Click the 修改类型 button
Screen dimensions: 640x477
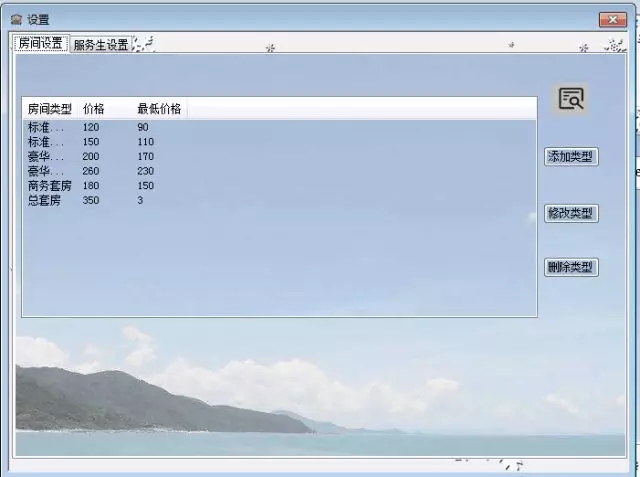[x=571, y=213]
